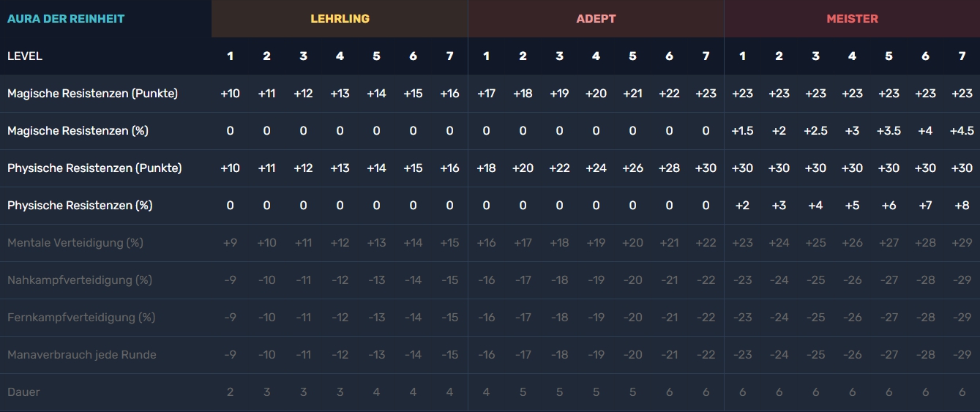Image resolution: width=980 pixels, height=412 pixels.
Task: Click the Fernkampfverteidigung (%) row label
Action: click(81, 318)
